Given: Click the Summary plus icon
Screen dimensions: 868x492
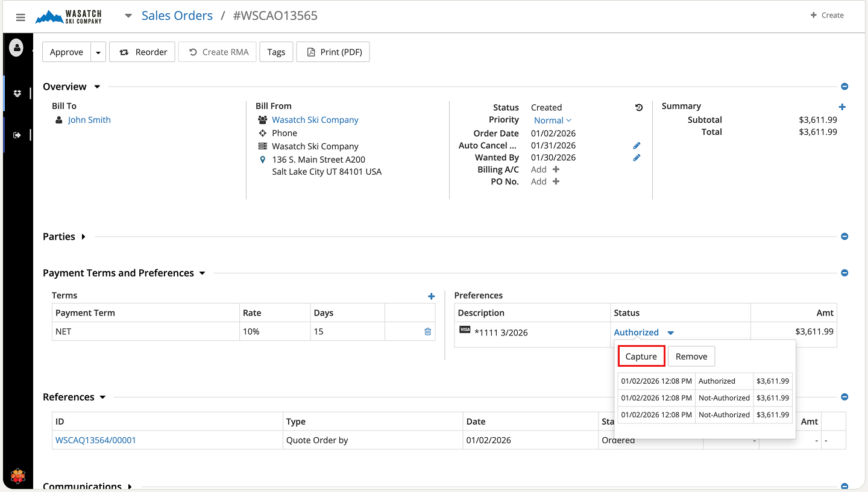Looking at the screenshot, I should pos(842,107).
